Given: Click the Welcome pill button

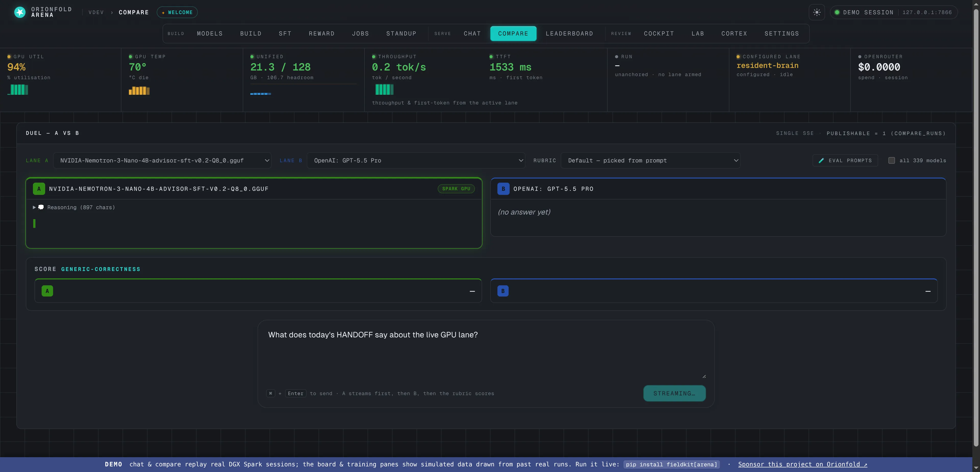Looking at the screenshot, I should (x=177, y=12).
